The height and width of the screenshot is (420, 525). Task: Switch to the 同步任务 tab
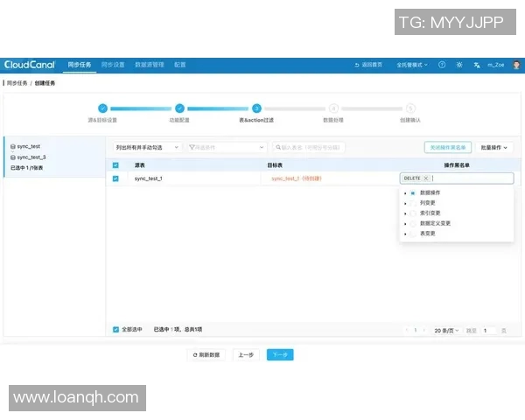80,65
